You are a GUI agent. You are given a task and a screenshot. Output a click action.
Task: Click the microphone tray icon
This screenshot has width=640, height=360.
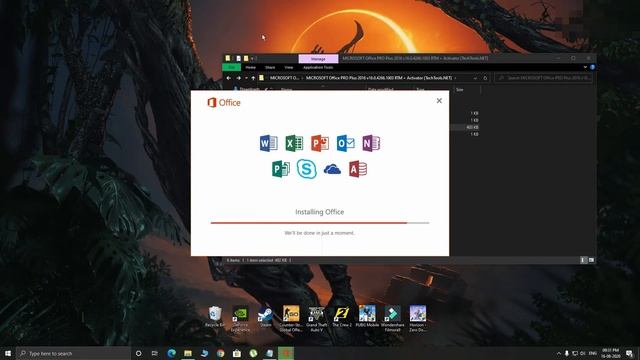(x=567, y=353)
